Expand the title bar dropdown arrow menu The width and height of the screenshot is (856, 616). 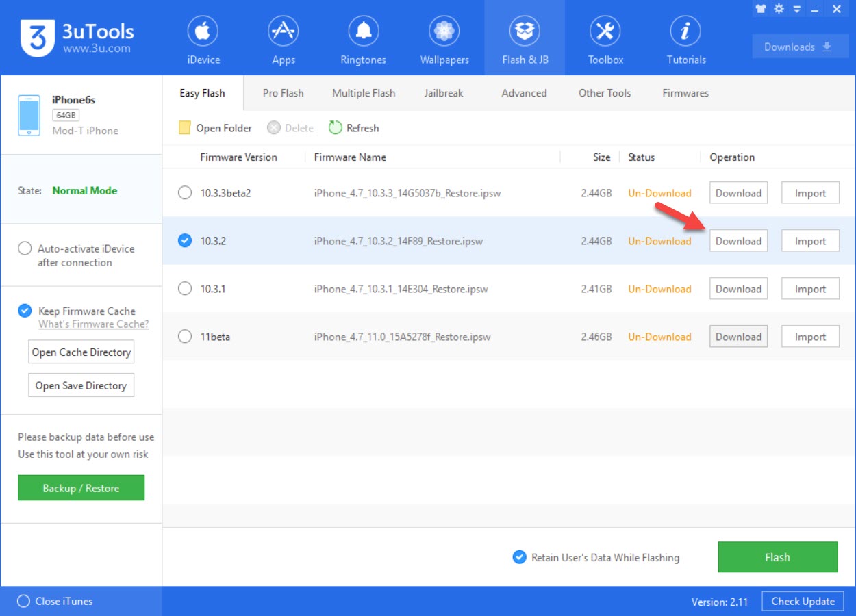tap(796, 9)
